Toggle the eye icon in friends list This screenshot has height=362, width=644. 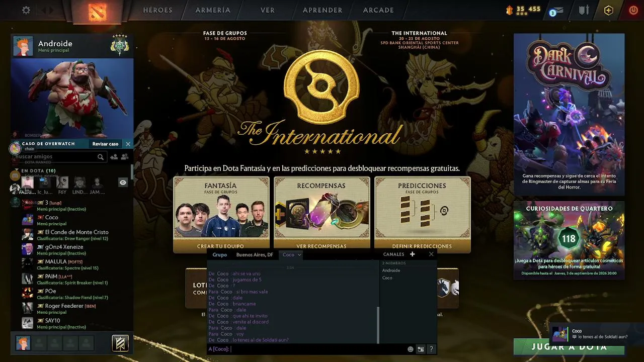pos(123,183)
